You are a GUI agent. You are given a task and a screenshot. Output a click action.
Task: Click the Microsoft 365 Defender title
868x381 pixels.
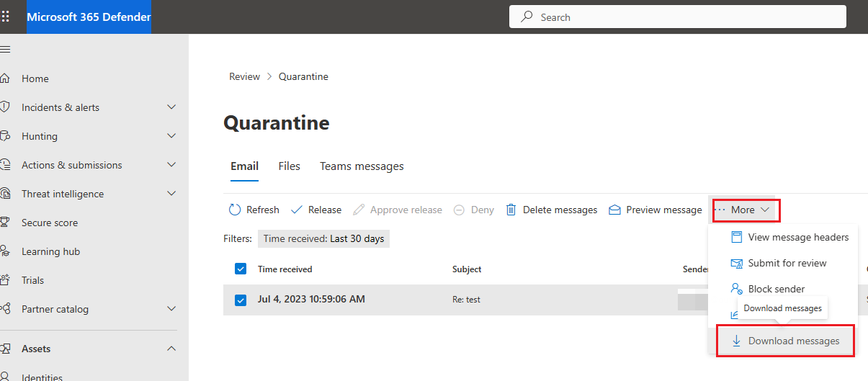(x=89, y=17)
